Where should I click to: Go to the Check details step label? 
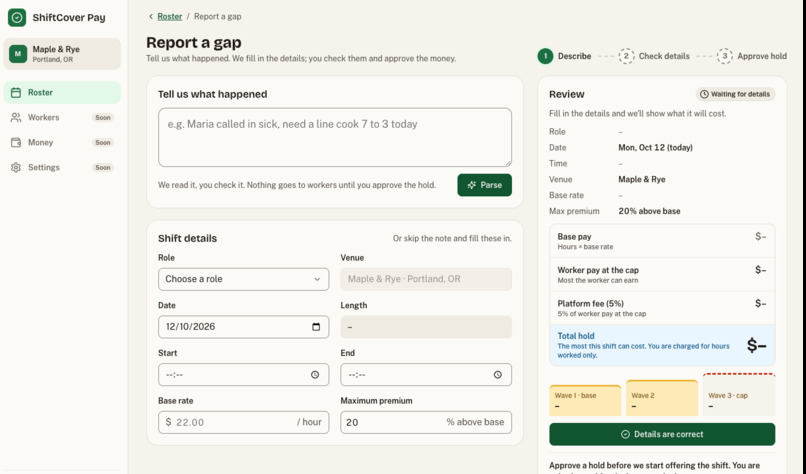pyautogui.click(x=664, y=56)
